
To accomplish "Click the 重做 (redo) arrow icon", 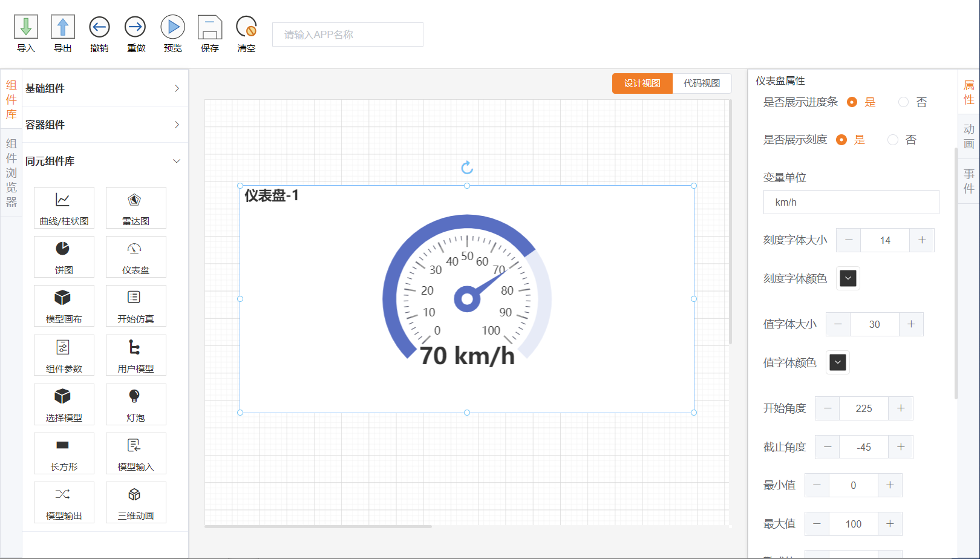I will click(136, 27).
